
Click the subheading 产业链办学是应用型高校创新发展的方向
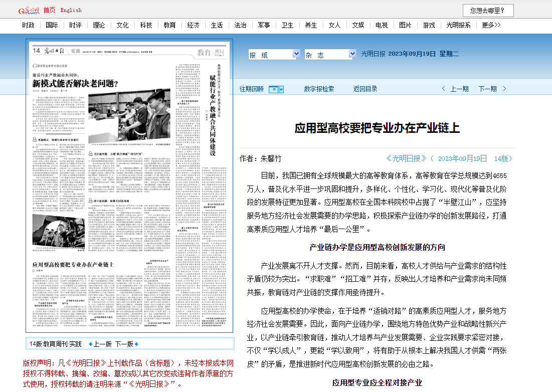point(377,247)
